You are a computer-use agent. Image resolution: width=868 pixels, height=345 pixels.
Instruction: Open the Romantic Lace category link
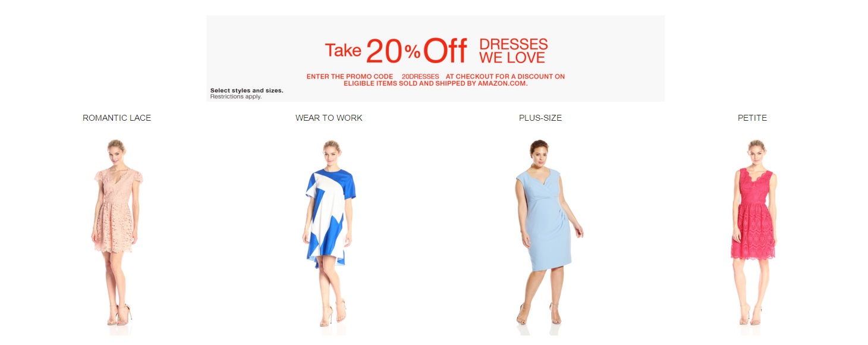pos(117,118)
